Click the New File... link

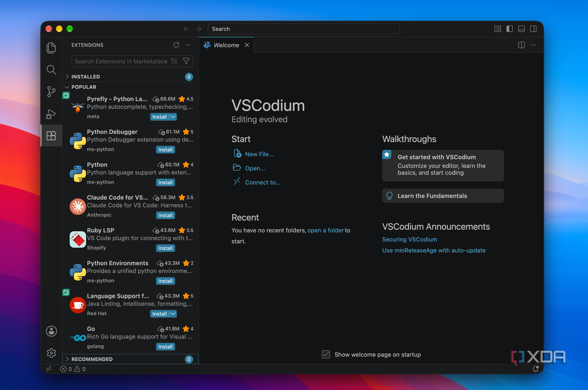(259, 154)
